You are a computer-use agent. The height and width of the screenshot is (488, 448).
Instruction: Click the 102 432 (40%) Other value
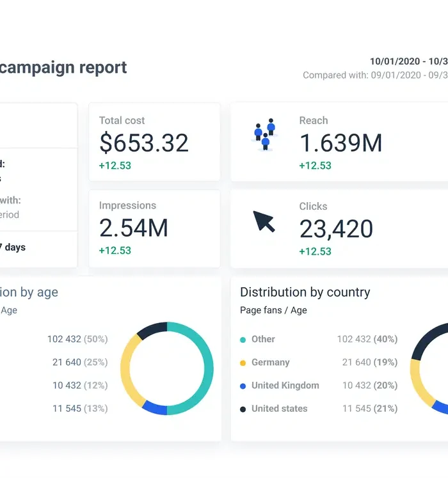pos(367,339)
